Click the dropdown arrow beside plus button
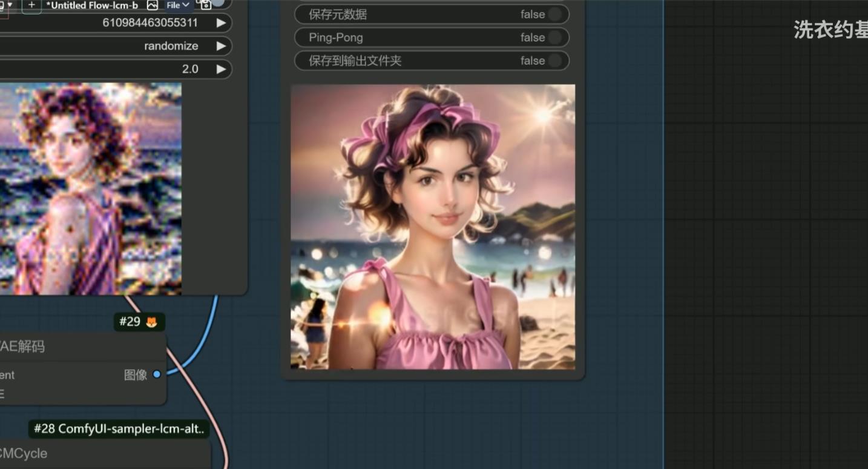Viewport: 868px width, 469px height. tap(10, 4)
